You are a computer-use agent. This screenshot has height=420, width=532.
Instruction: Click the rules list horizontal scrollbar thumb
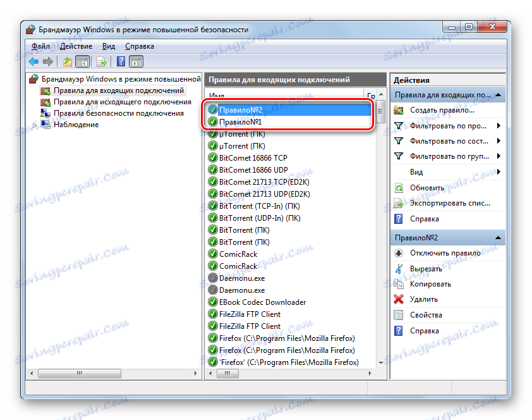[x=227, y=373]
